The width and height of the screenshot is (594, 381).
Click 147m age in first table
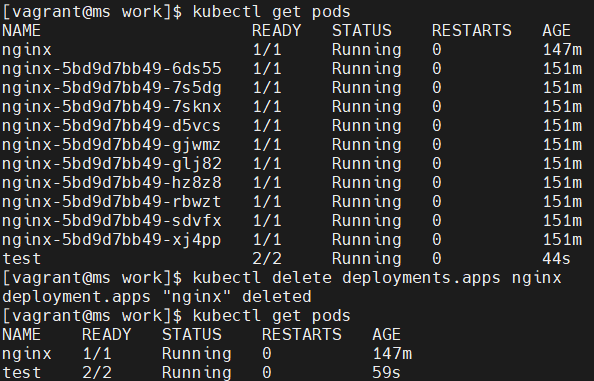coord(563,50)
